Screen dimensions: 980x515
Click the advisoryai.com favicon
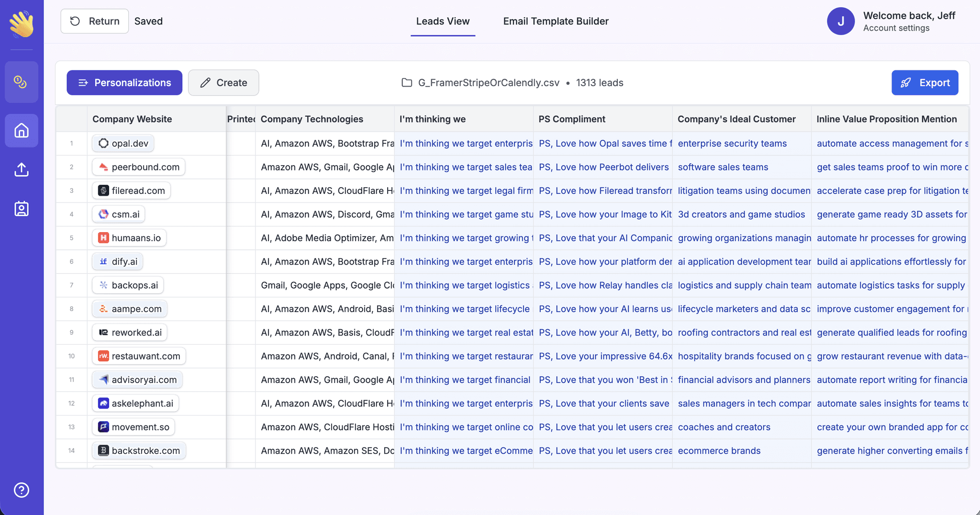click(x=103, y=380)
